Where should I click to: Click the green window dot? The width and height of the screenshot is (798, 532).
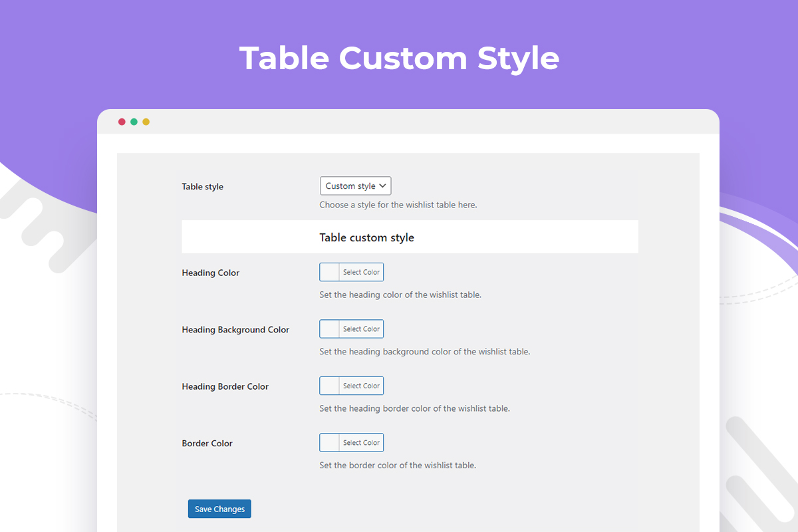coord(134,122)
